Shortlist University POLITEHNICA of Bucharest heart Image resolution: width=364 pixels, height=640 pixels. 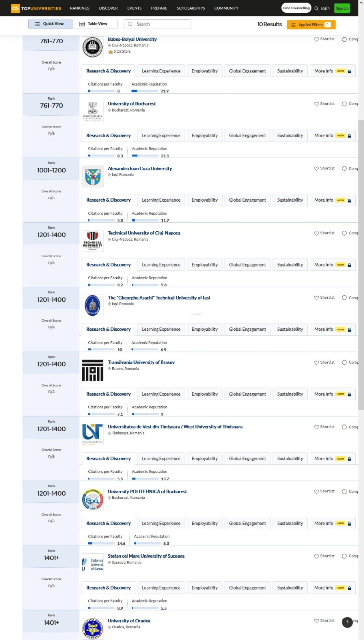pyautogui.click(x=316, y=492)
